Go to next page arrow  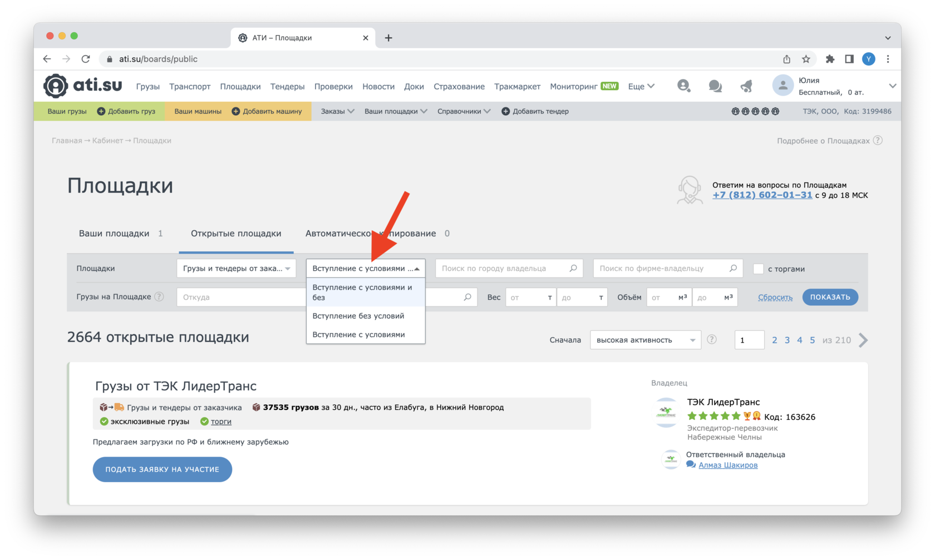(863, 340)
